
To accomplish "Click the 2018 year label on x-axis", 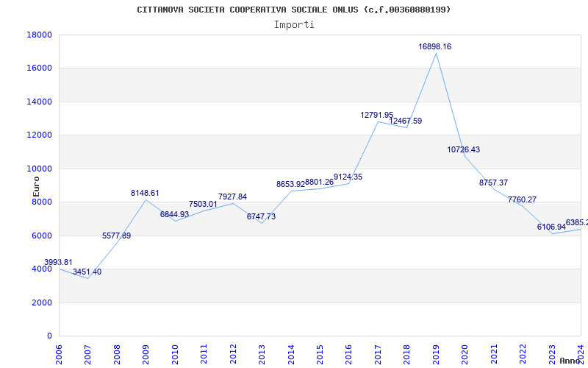I will click(407, 354).
